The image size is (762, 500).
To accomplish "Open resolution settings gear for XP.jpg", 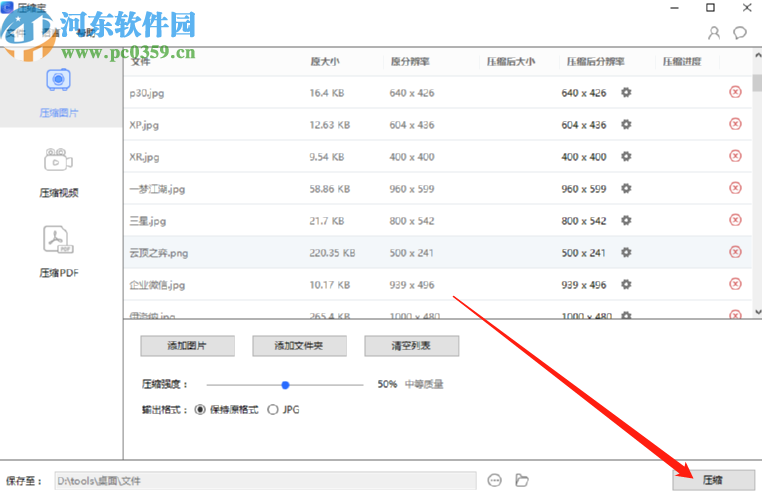I will tap(626, 124).
